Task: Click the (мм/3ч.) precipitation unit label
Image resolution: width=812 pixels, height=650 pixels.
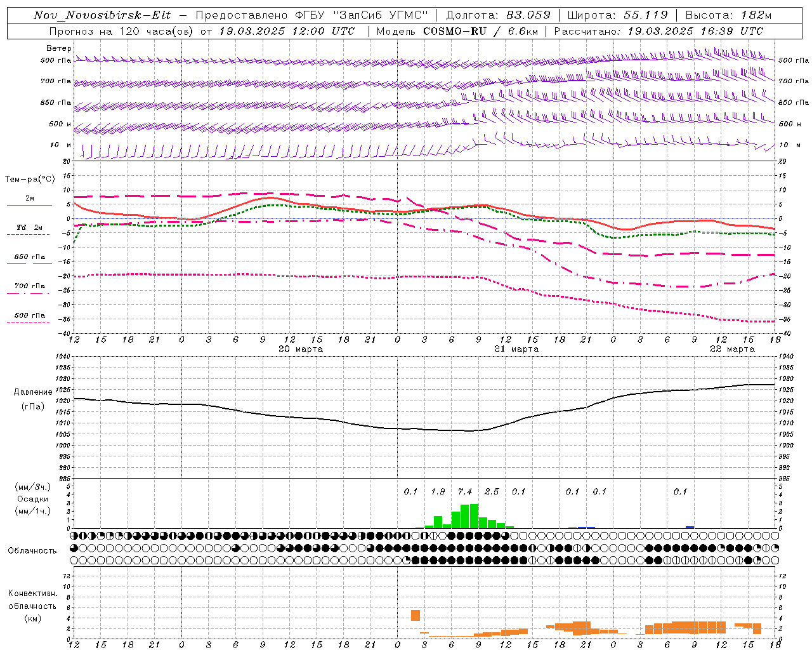Action: pyautogui.click(x=32, y=487)
